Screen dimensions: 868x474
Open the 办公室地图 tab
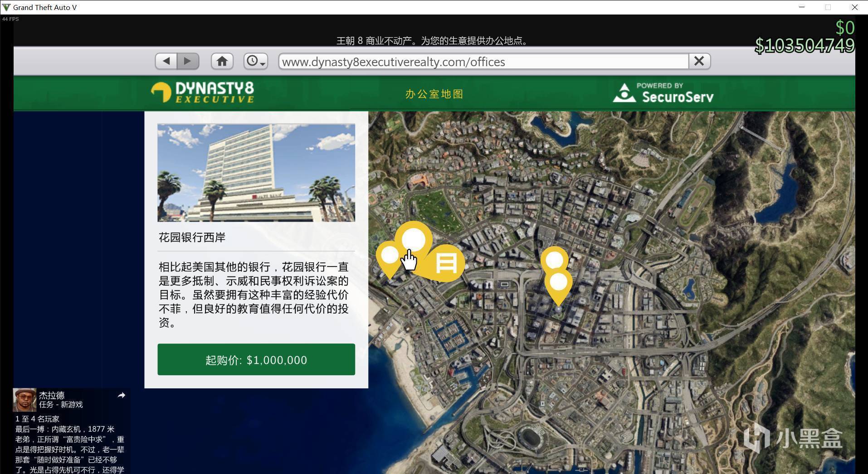pos(434,94)
